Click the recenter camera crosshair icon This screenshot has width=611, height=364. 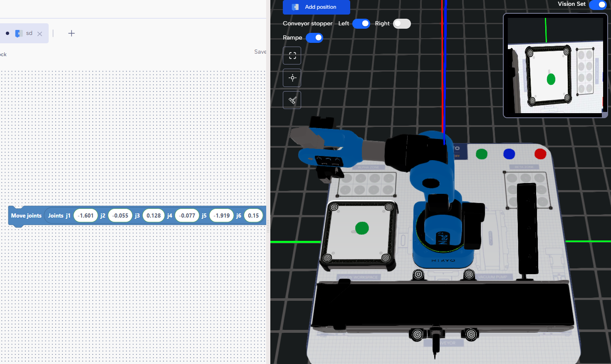click(292, 78)
